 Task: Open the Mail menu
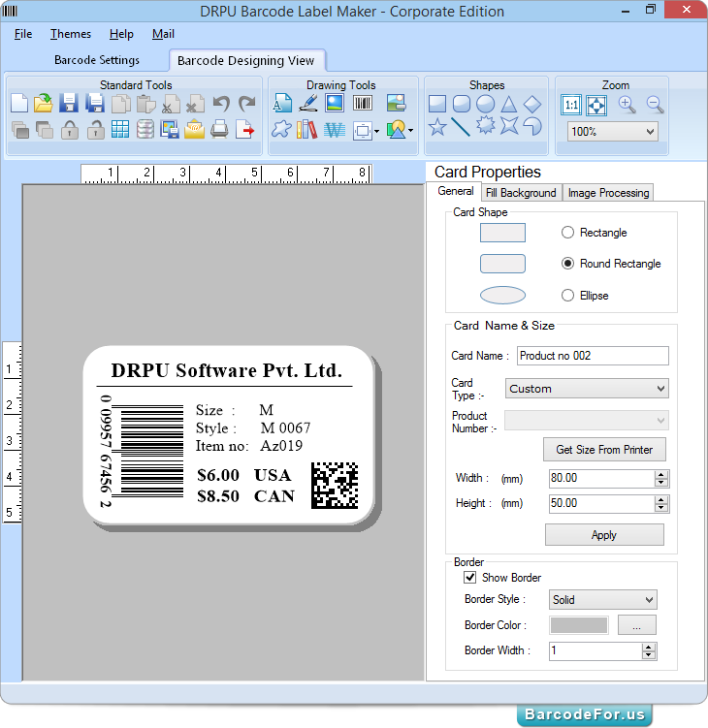(x=163, y=34)
